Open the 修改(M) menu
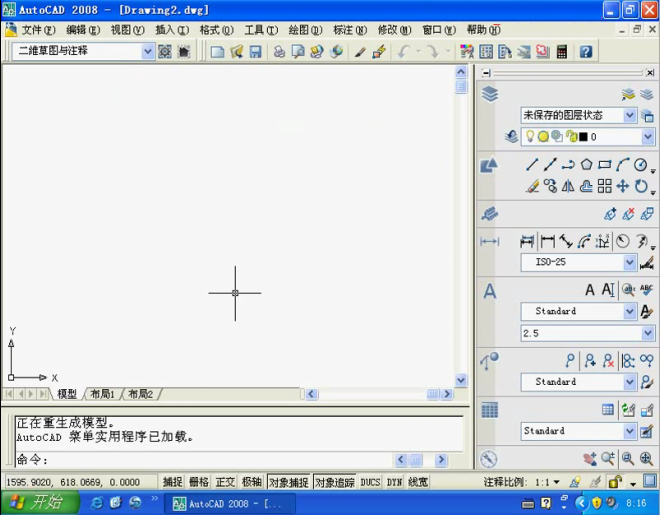660x515 pixels. click(394, 30)
